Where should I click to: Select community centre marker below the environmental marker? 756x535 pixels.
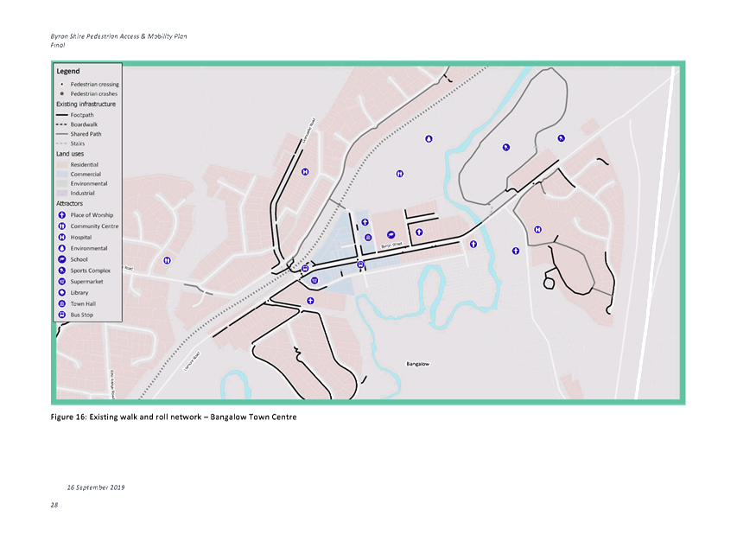coord(400,174)
